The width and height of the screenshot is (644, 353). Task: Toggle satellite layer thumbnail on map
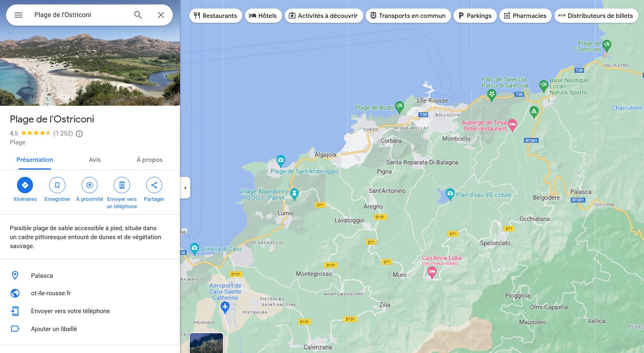pyautogui.click(x=206, y=343)
